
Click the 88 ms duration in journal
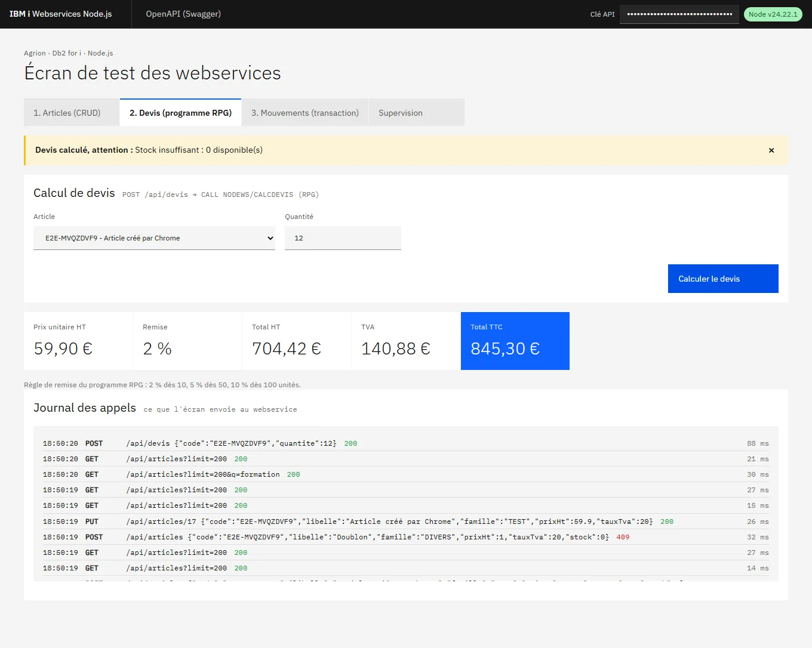tap(758, 443)
